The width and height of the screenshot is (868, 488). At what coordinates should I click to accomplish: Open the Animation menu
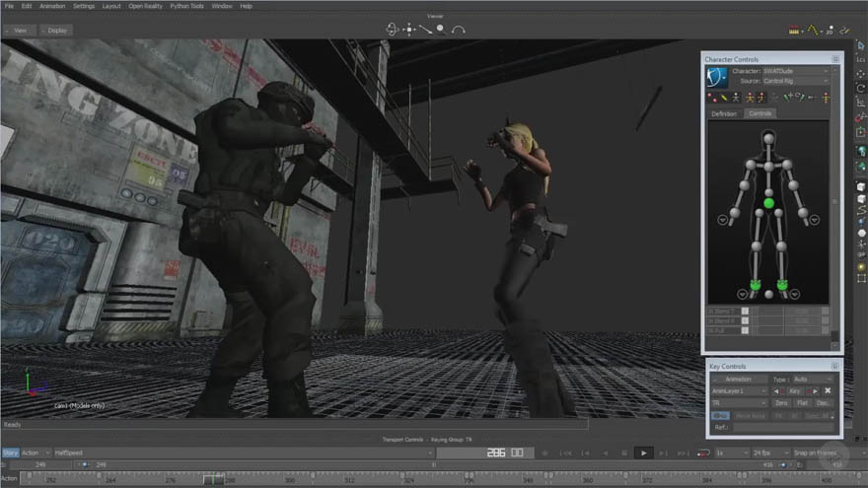point(52,6)
